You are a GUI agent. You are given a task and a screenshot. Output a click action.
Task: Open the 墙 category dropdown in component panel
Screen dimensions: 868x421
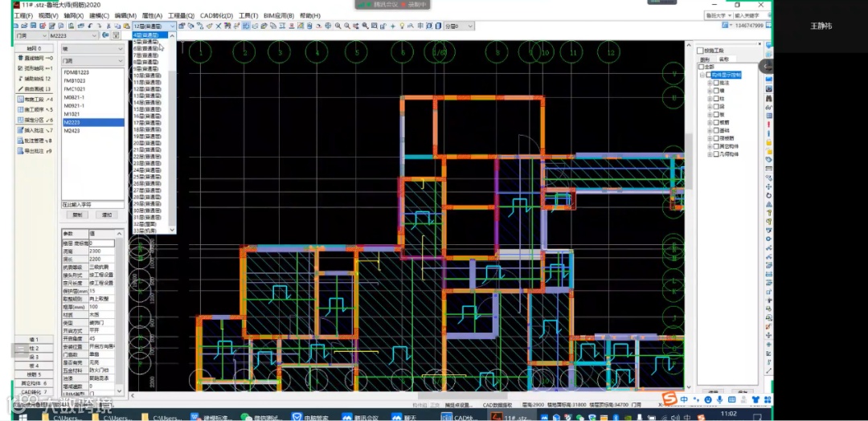click(92, 49)
